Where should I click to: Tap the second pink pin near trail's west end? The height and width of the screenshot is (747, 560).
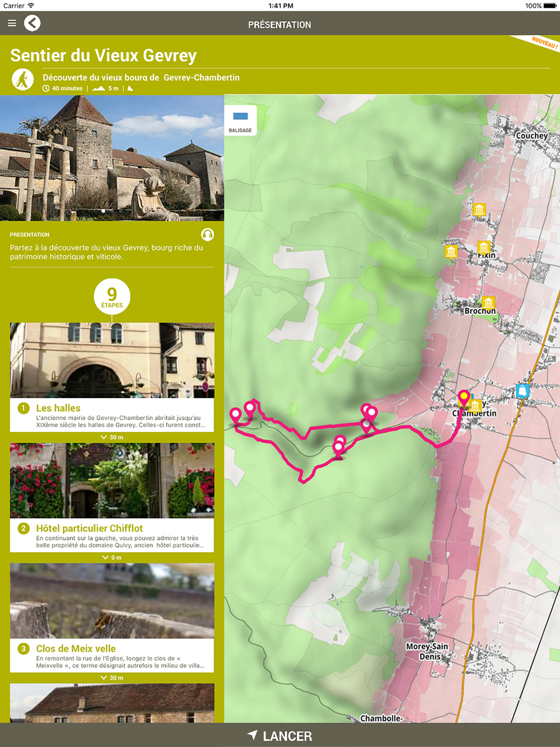click(x=249, y=409)
